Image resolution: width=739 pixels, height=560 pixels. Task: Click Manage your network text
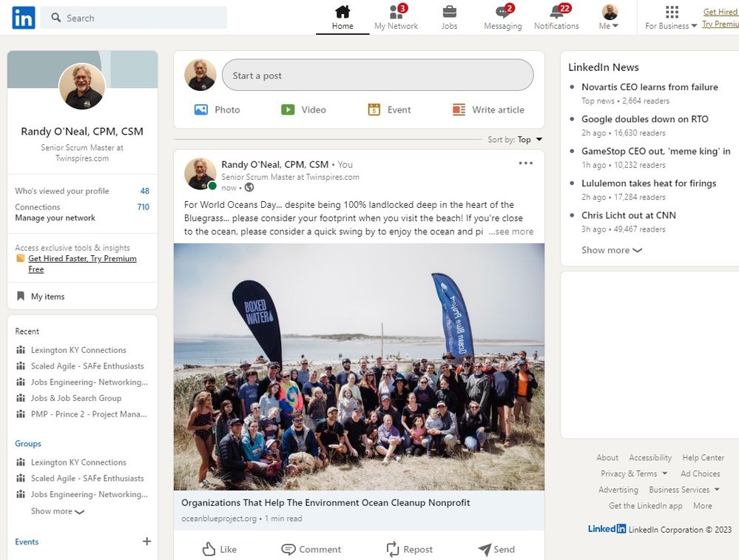tap(55, 217)
